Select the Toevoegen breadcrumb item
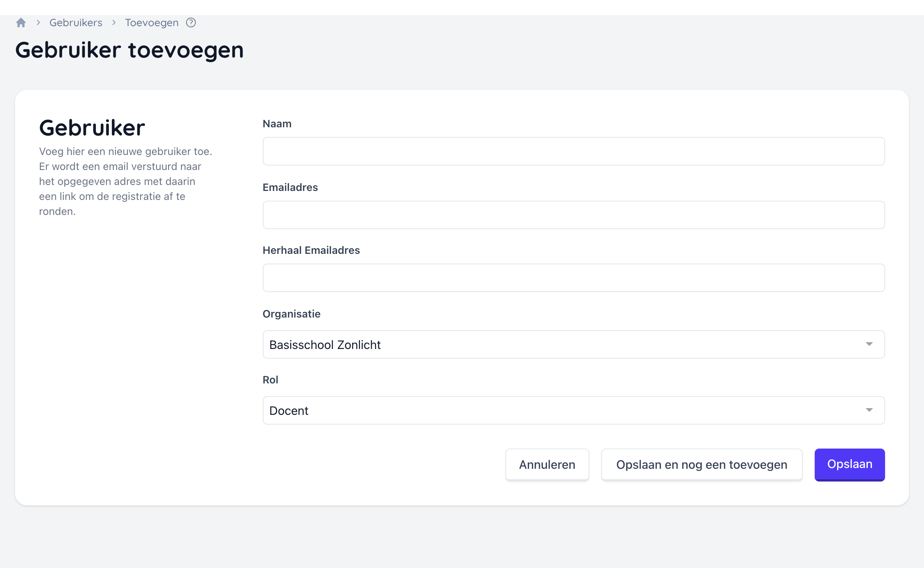The image size is (924, 568). click(x=152, y=23)
